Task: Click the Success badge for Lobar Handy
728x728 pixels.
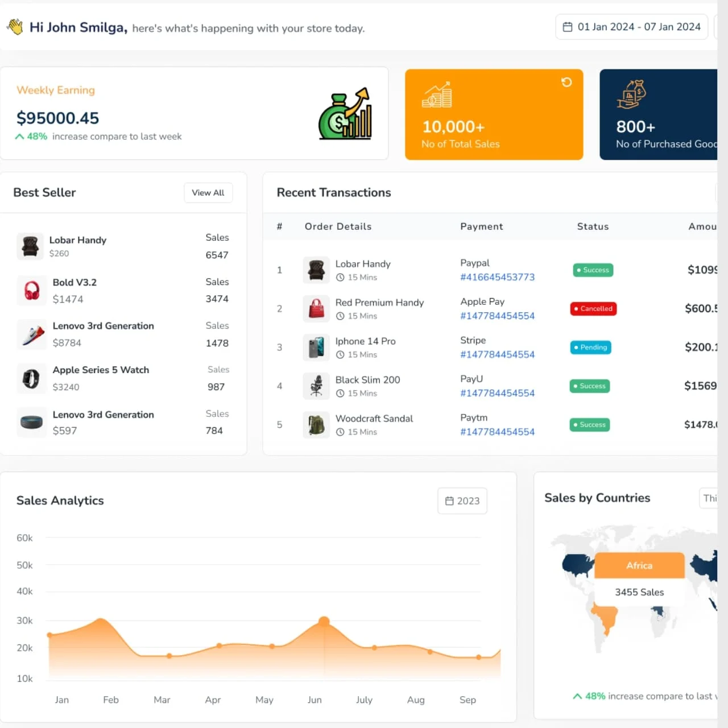Action: tap(593, 270)
